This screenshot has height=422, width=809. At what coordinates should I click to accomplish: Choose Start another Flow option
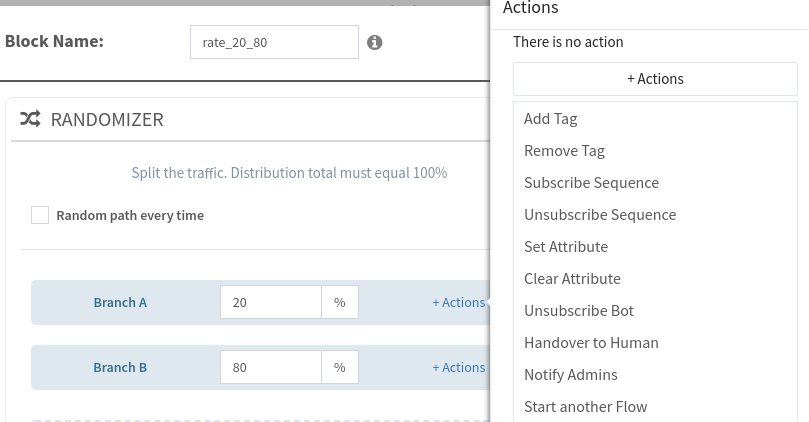point(586,407)
